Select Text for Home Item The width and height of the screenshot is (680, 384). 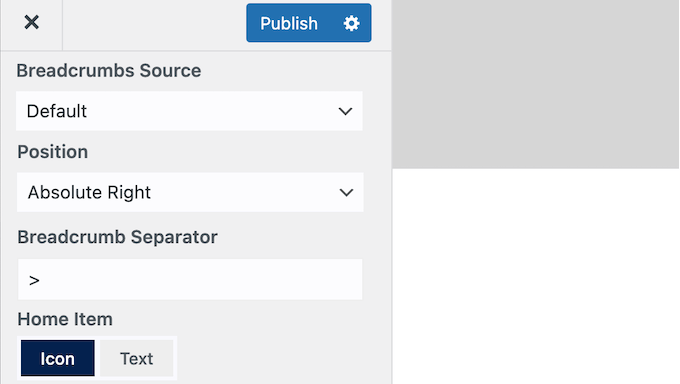click(x=137, y=358)
